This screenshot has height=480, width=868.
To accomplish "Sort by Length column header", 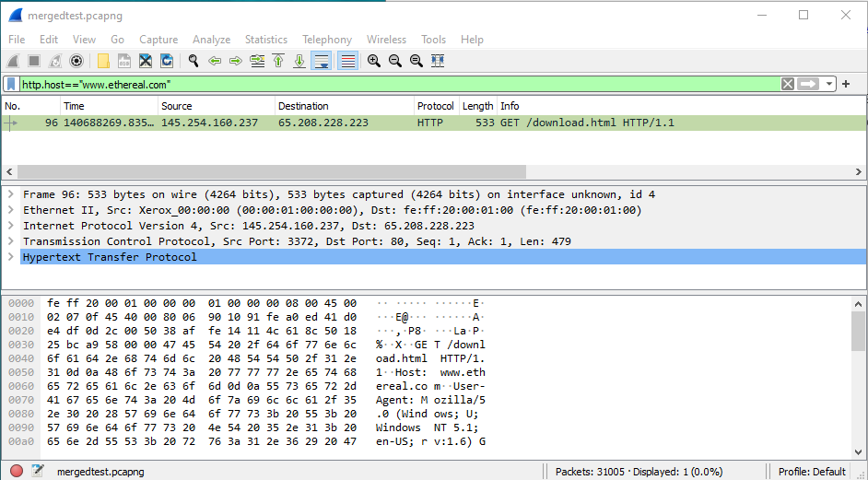I will (x=477, y=106).
